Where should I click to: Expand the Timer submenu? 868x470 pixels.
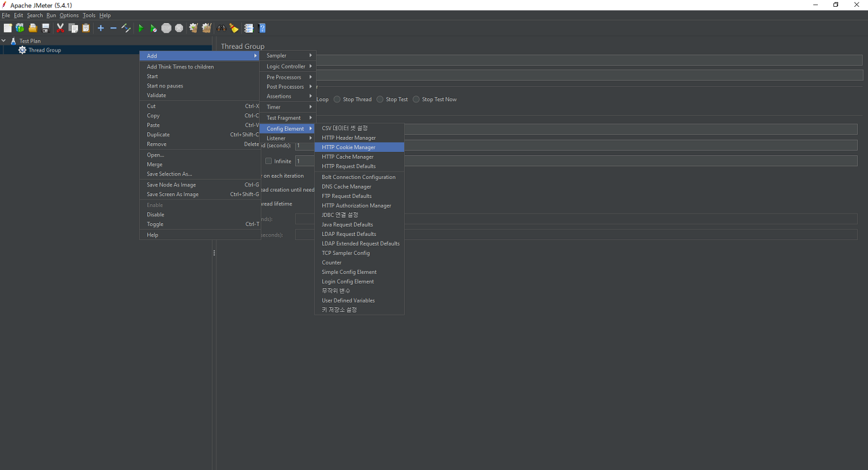click(x=288, y=107)
